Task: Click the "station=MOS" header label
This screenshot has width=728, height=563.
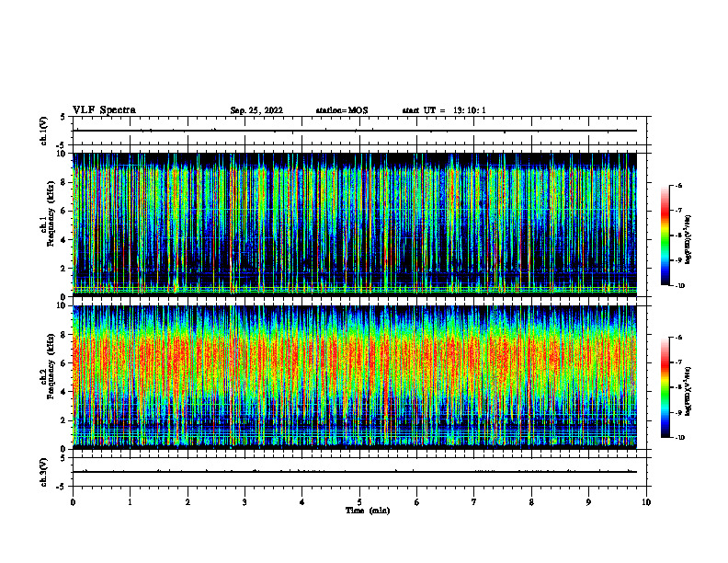Action: click(x=342, y=110)
